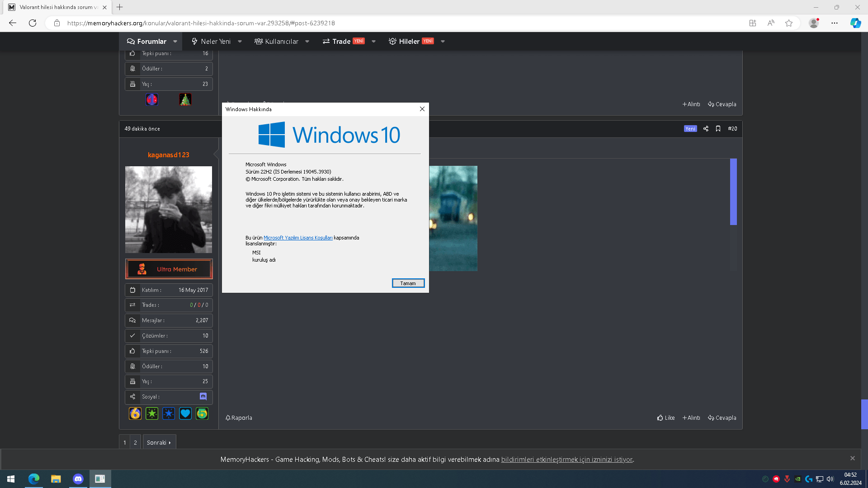Click Raporla on post #20
This screenshot has width=868, height=488.
coord(239,418)
